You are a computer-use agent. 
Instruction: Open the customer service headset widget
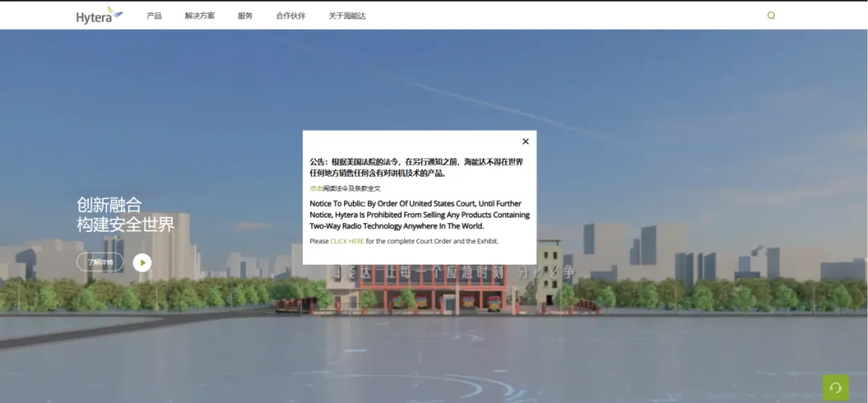pos(835,388)
